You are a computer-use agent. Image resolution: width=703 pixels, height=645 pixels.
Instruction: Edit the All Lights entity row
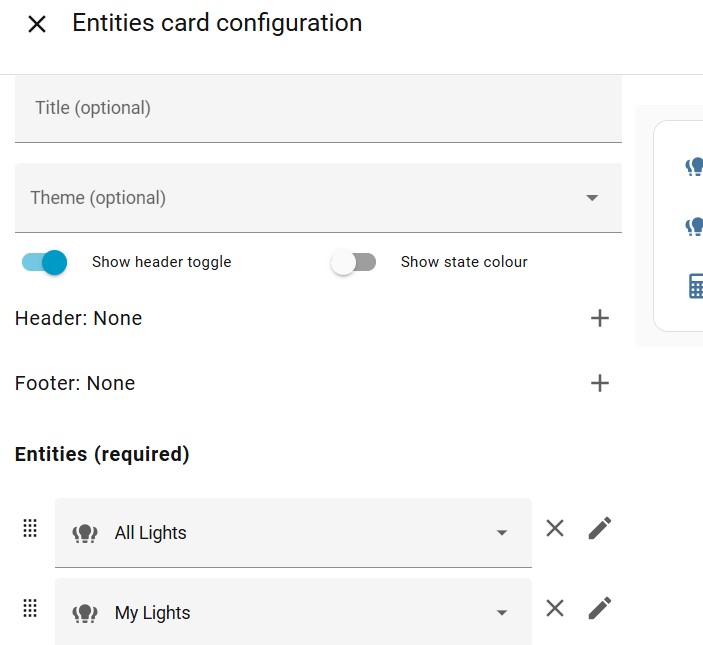599,528
